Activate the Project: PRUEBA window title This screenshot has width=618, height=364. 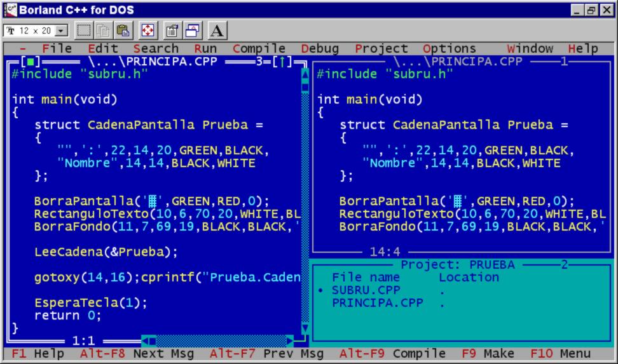pos(458,264)
